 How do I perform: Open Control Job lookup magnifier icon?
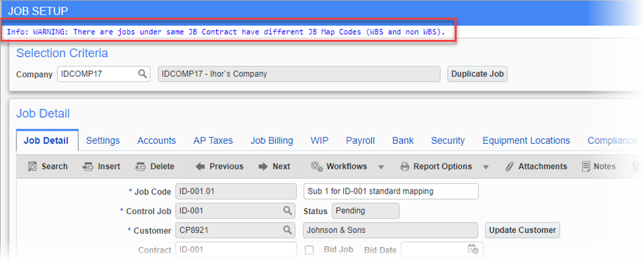click(287, 211)
